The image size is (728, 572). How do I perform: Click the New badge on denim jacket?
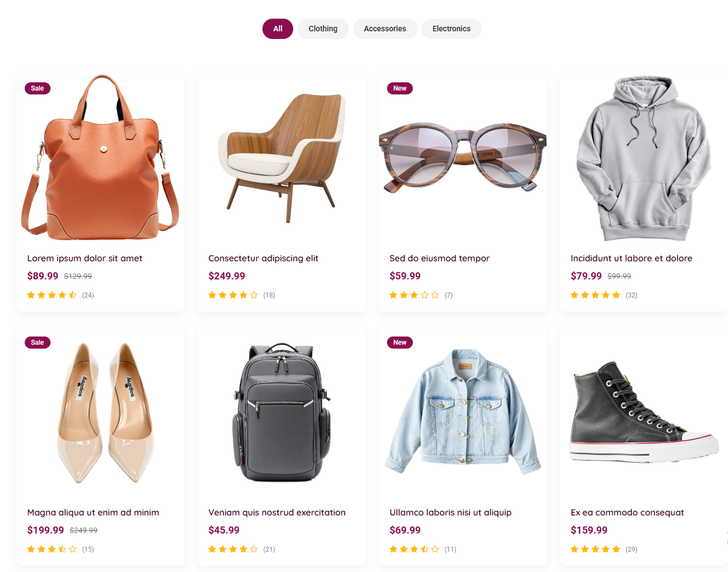(400, 343)
